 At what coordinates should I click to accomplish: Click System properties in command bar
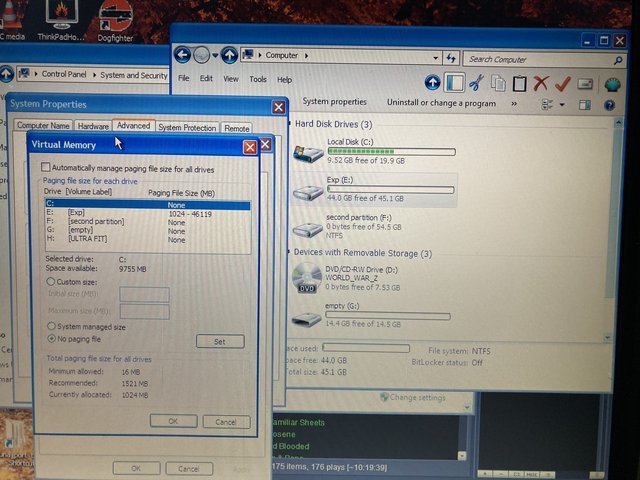tap(334, 102)
